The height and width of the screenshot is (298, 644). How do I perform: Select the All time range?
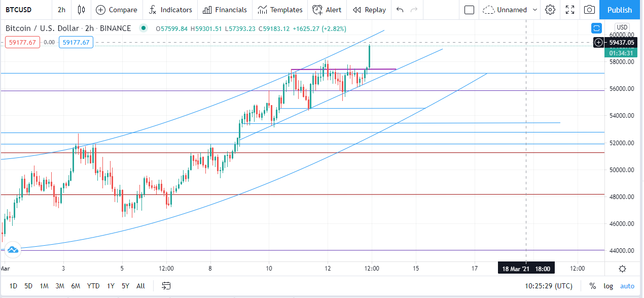tap(140, 286)
